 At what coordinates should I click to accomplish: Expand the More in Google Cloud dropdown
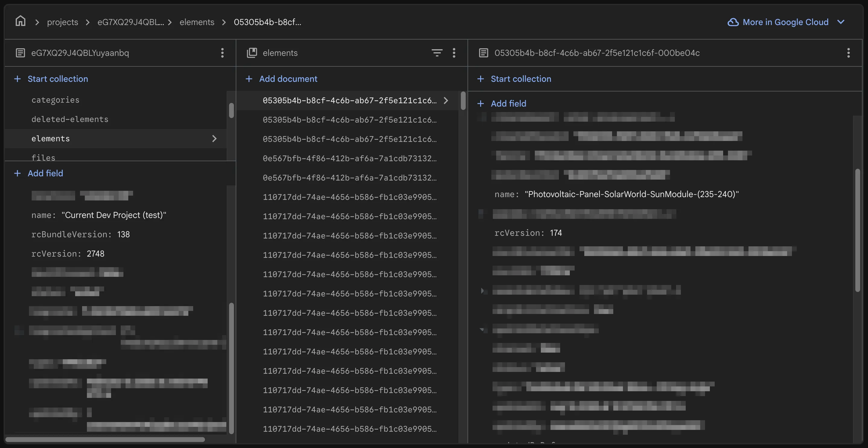tap(841, 22)
